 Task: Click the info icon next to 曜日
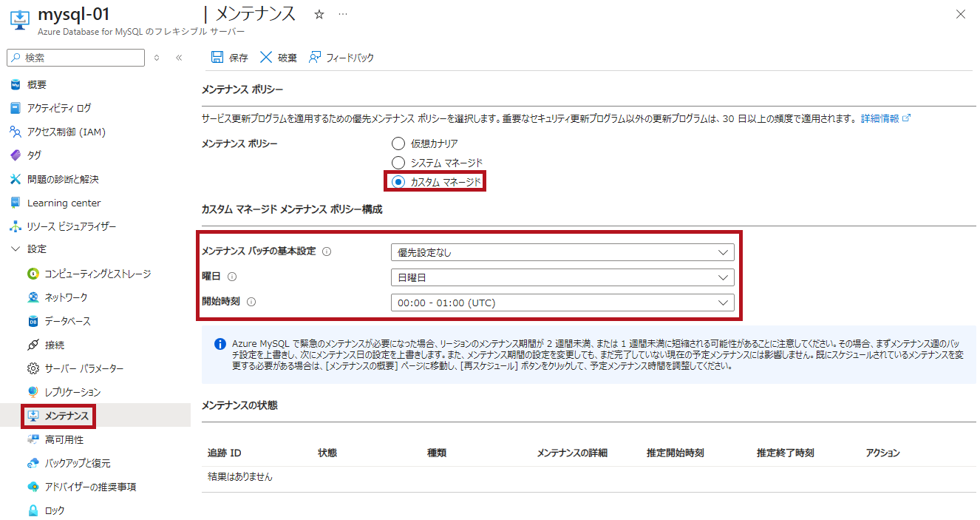coord(232,277)
